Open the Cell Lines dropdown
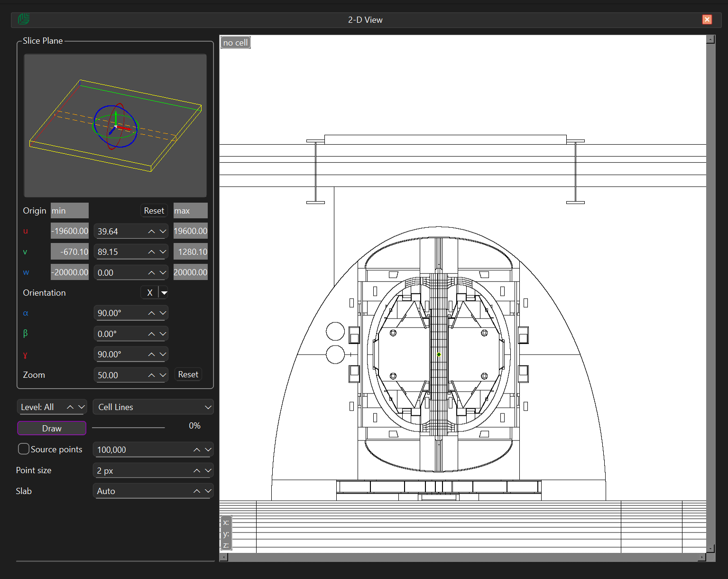 pyautogui.click(x=153, y=407)
